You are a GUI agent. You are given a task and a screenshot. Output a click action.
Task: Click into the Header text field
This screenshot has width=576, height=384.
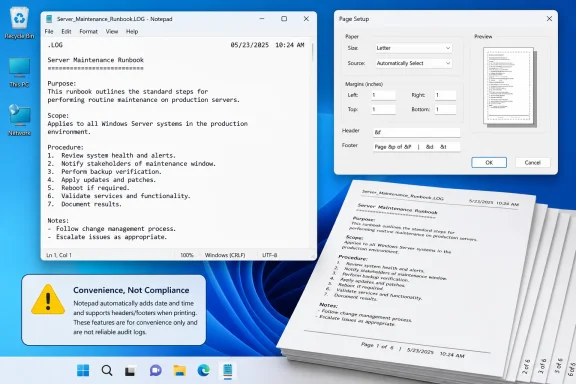(417, 132)
